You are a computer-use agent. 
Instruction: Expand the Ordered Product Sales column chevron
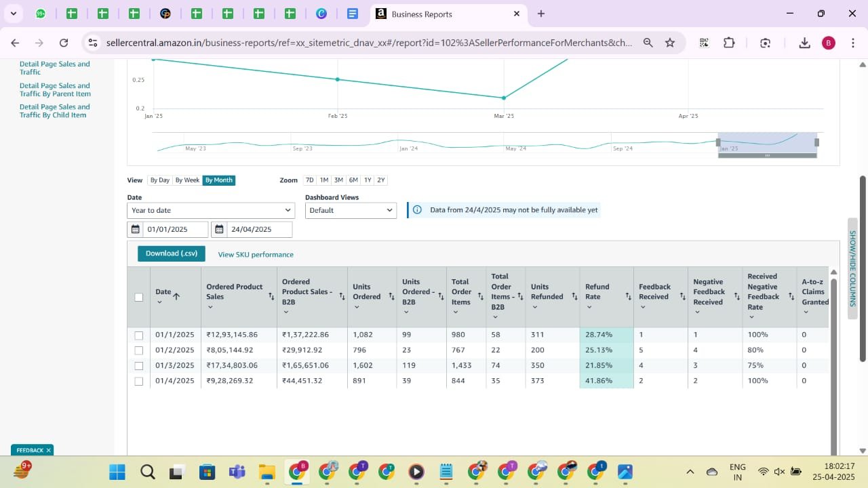coord(210,307)
